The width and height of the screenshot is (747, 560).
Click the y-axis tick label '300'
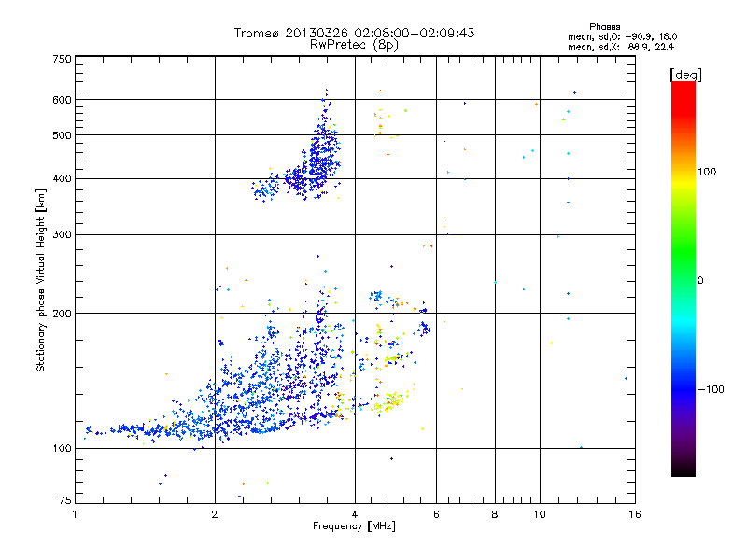click(x=62, y=235)
